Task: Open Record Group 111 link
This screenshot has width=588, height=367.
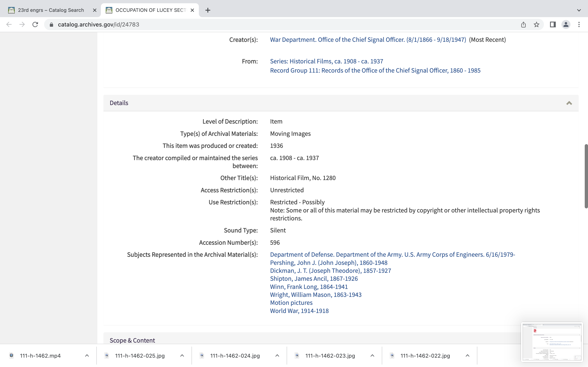Action: [375, 70]
